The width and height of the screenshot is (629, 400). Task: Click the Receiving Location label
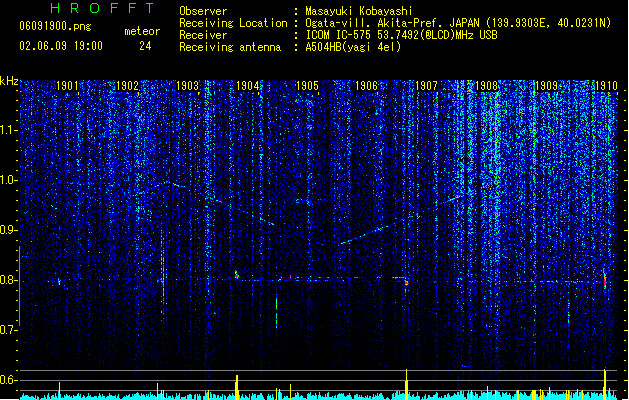pos(233,23)
